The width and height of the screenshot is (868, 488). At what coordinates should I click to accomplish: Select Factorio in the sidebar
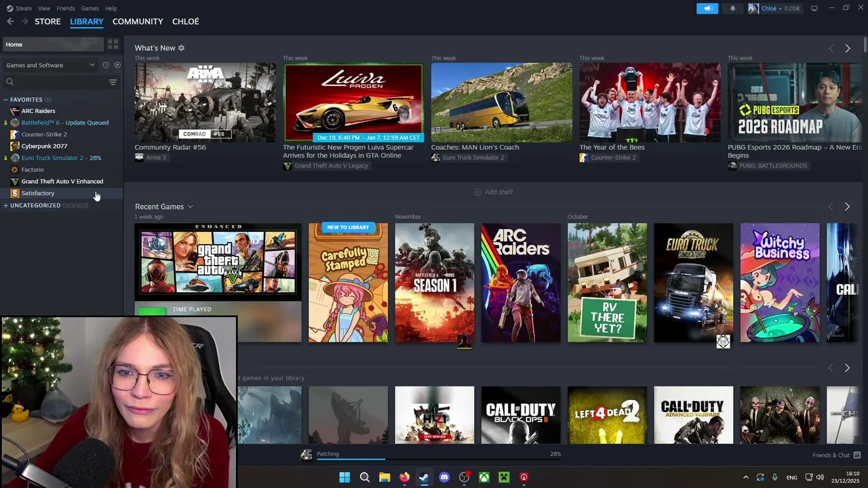32,169
